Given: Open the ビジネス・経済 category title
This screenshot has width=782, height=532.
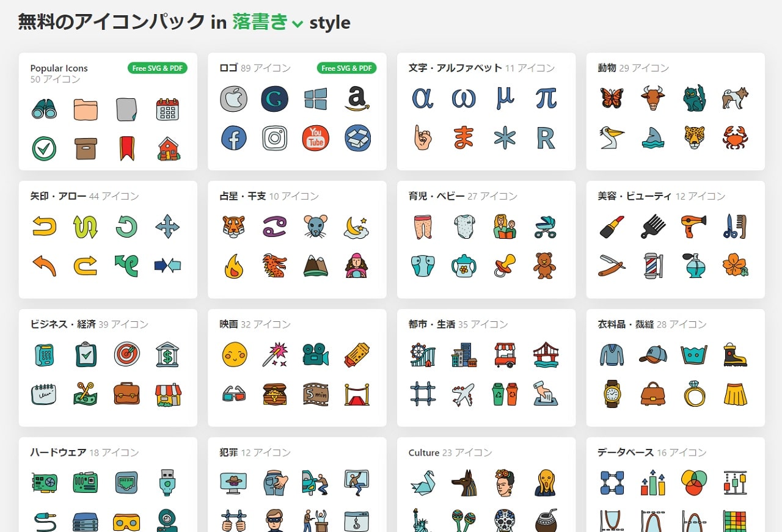Looking at the screenshot, I should tap(63, 324).
